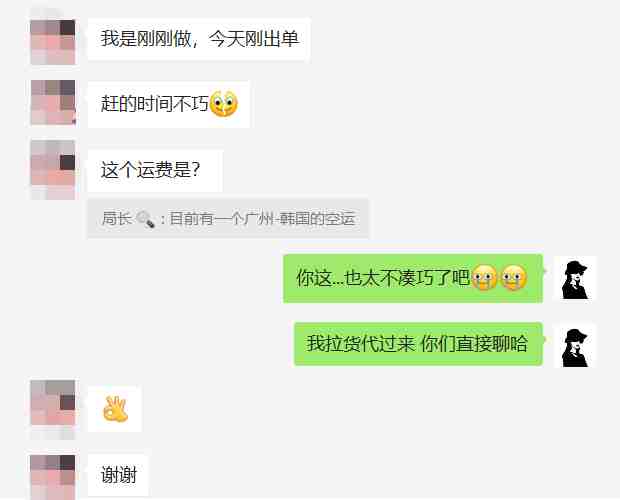The image size is (620, 500).
Task: Click the drooling emoji in "赶的时间不巧" message
Action: click(x=223, y=104)
